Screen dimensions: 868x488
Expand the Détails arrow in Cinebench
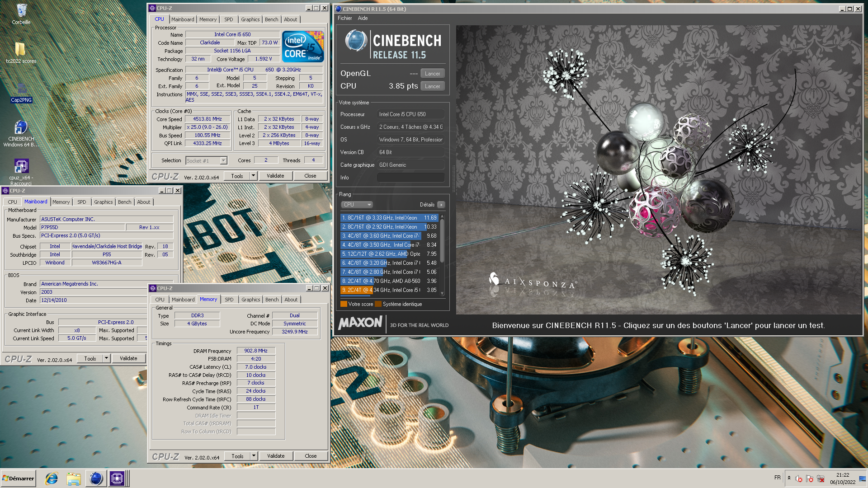click(441, 205)
